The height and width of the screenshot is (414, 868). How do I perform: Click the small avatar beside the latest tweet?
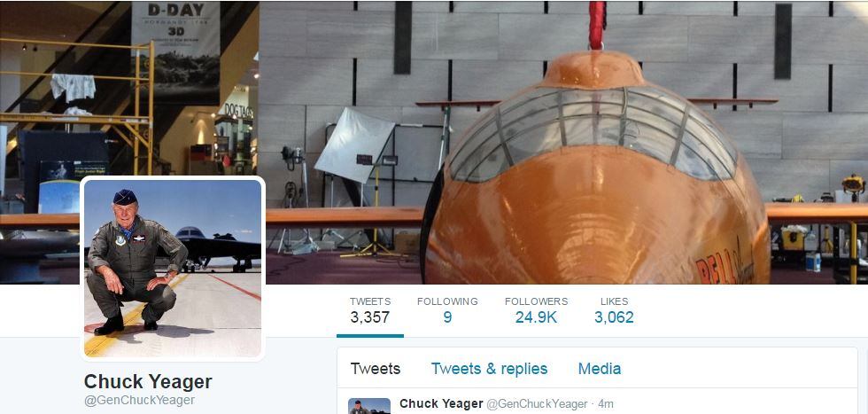(x=369, y=406)
